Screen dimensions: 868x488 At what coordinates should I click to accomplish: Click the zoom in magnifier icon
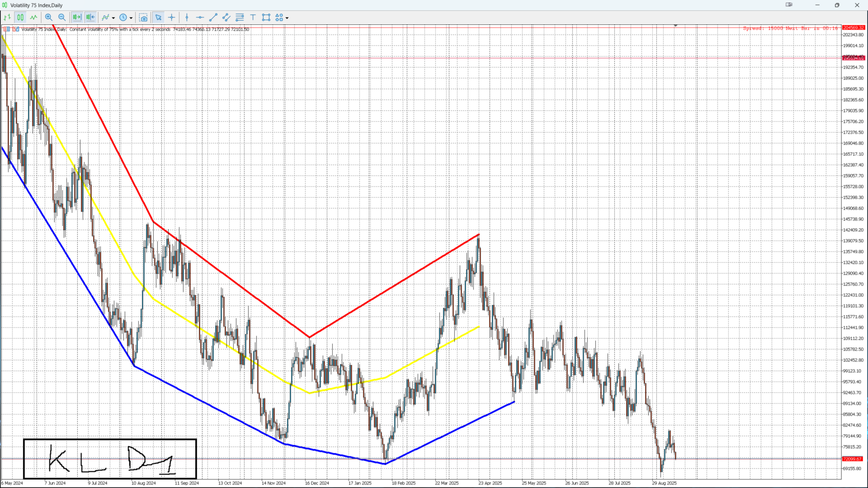(48, 18)
